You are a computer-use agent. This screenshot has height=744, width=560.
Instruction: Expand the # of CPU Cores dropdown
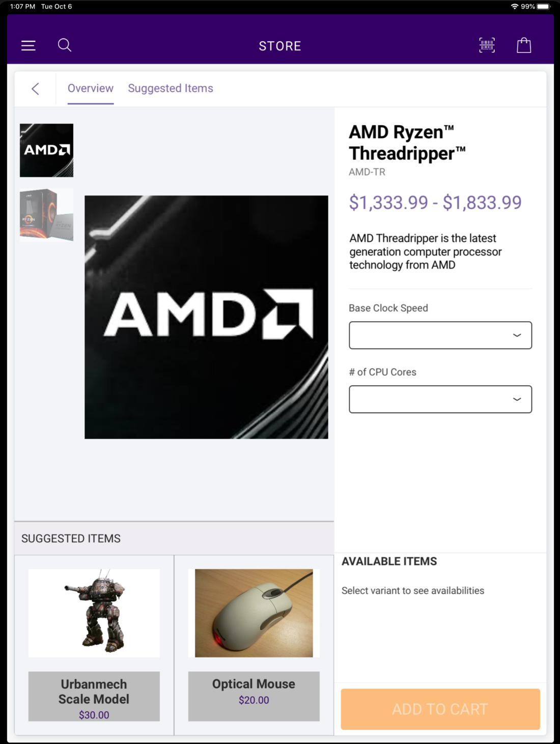pyautogui.click(x=440, y=399)
